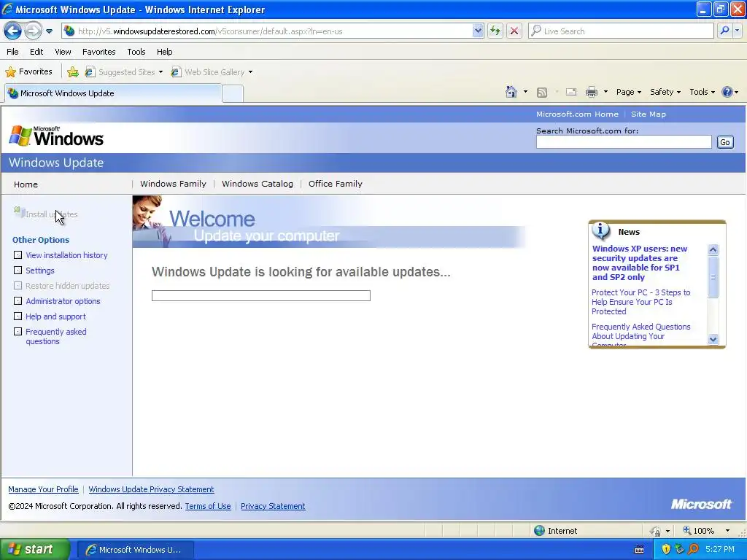Open the Safety command bar menu

point(665,92)
